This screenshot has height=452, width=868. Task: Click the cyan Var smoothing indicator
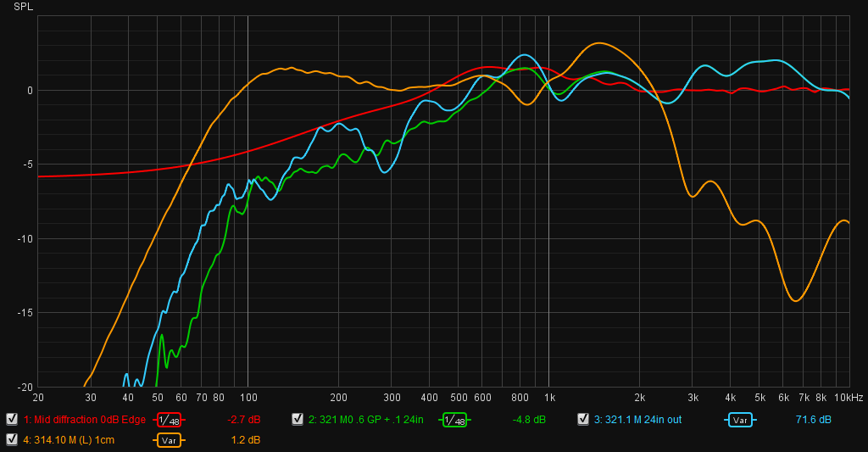740,420
